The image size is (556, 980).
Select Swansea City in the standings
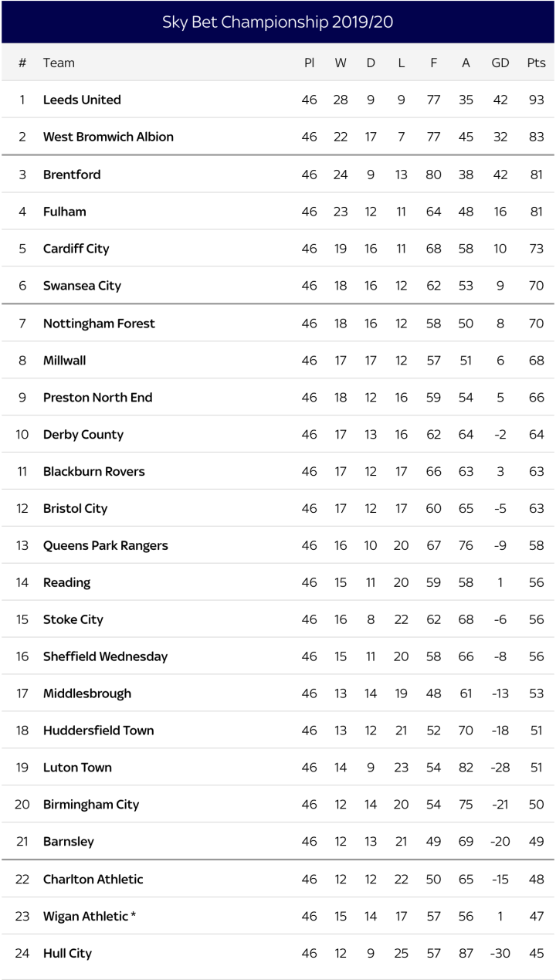tap(82, 286)
